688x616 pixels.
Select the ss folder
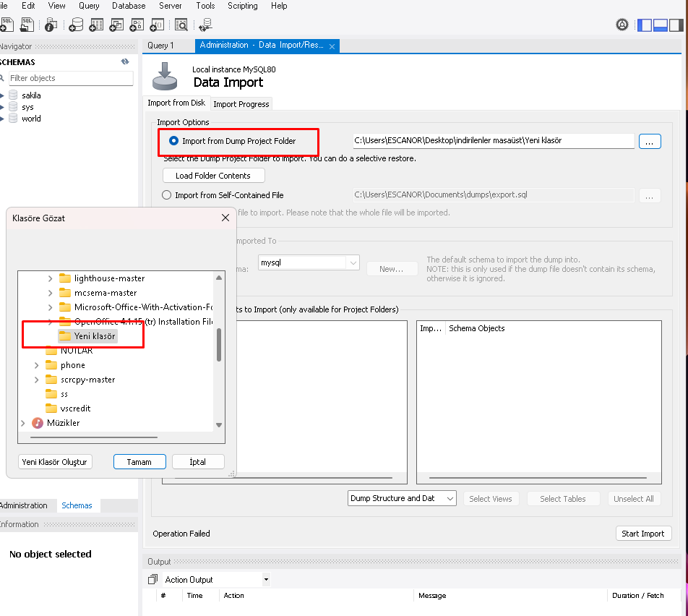tap(57, 394)
